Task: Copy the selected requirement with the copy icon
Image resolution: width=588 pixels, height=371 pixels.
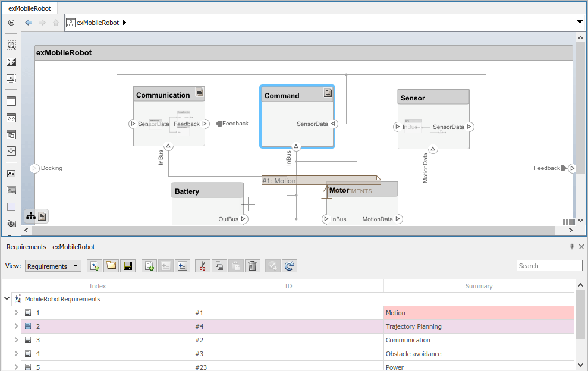Action: point(219,266)
